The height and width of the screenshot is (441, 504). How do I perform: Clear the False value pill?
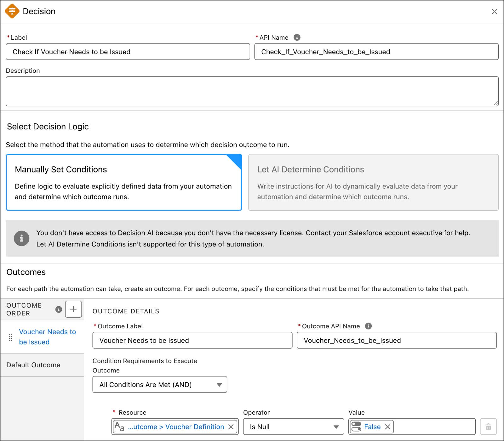388,427
